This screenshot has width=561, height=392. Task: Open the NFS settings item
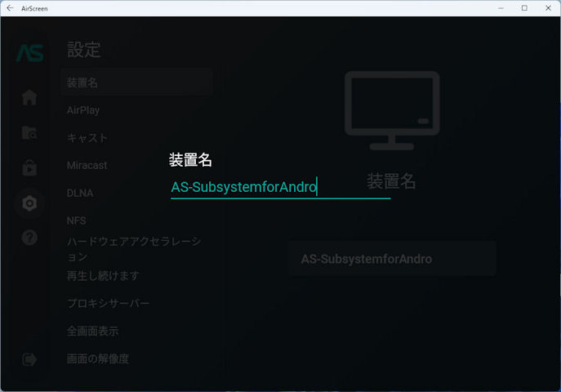[x=76, y=220]
